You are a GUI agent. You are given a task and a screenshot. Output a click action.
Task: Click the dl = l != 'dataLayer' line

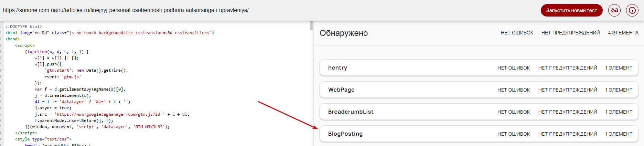(83, 102)
